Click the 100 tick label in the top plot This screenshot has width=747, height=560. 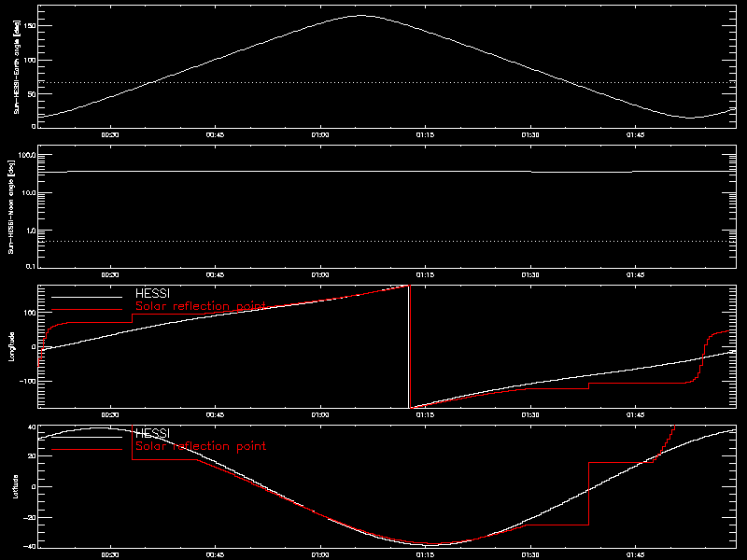(x=30, y=60)
